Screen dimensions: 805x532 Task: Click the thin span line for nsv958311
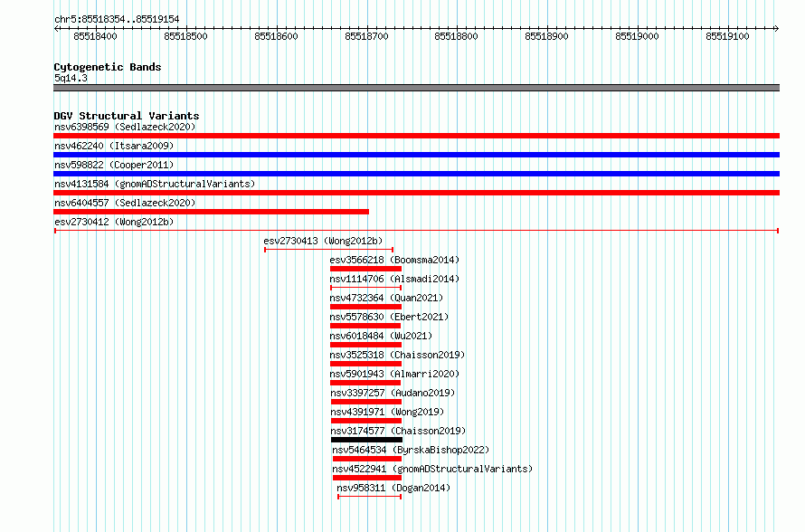[369, 497]
